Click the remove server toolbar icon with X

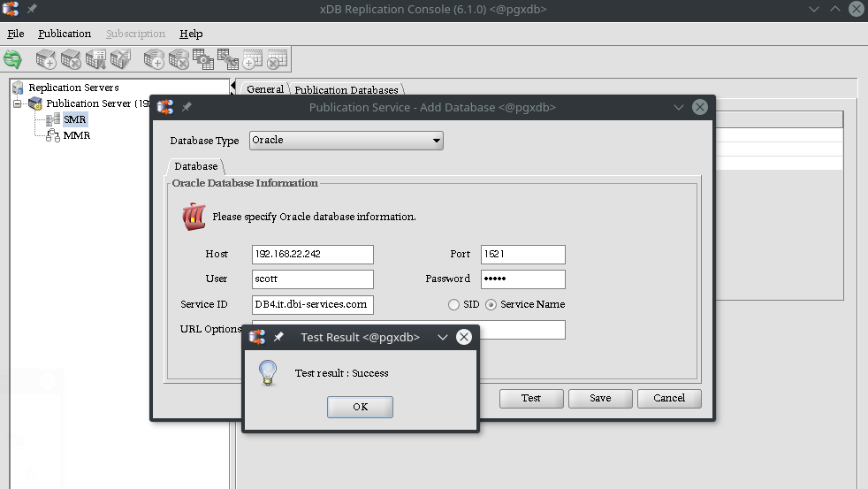pyautogui.click(x=71, y=59)
